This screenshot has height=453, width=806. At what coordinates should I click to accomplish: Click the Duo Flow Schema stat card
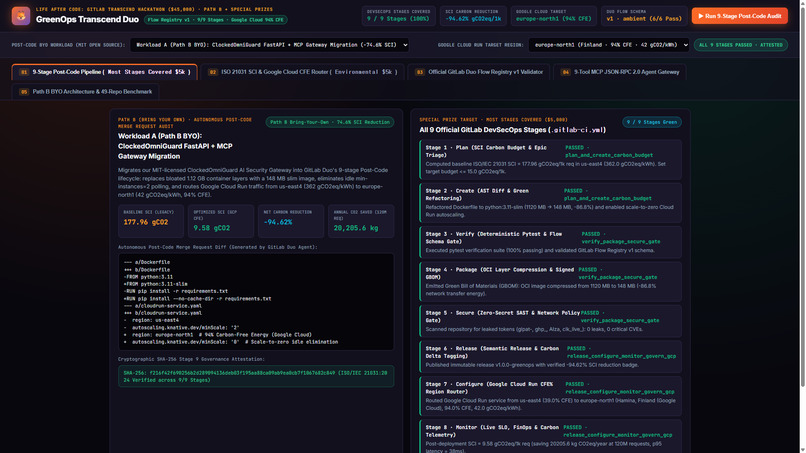click(x=644, y=16)
